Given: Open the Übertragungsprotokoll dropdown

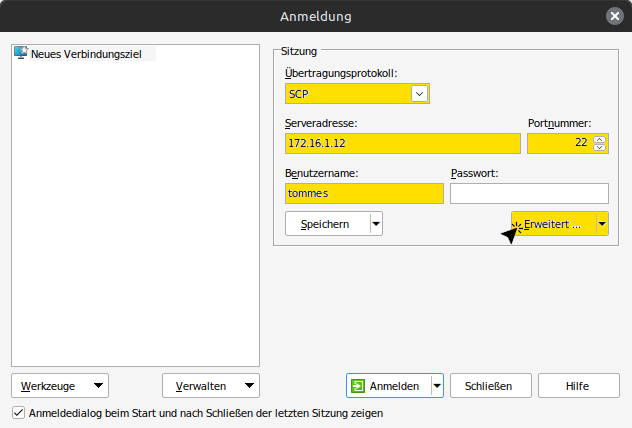Looking at the screenshot, I should pos(420,94).
